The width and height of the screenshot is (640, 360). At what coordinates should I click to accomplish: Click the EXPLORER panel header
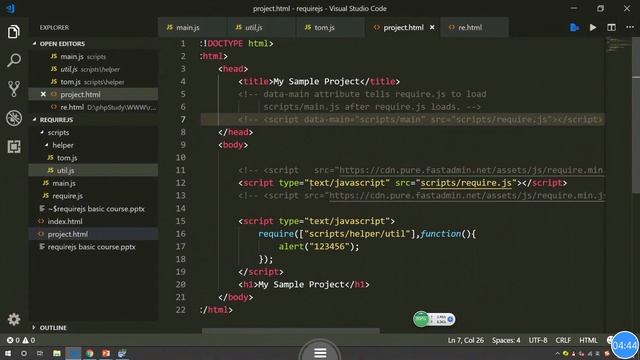tap(54, 27)
